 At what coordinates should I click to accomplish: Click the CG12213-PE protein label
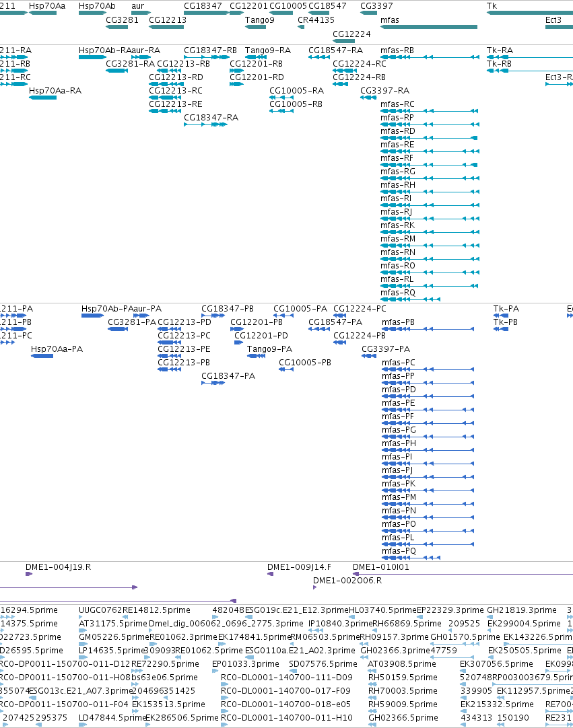(184, 349)
